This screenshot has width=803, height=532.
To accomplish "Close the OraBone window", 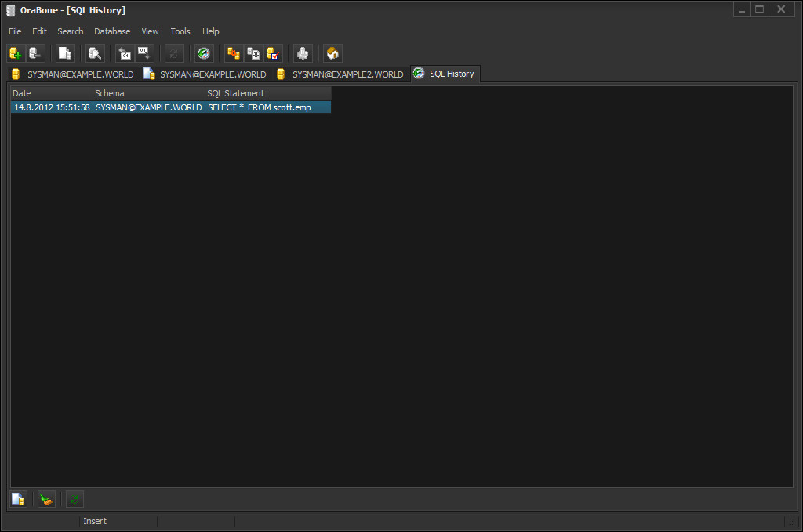I will [781, 9].
